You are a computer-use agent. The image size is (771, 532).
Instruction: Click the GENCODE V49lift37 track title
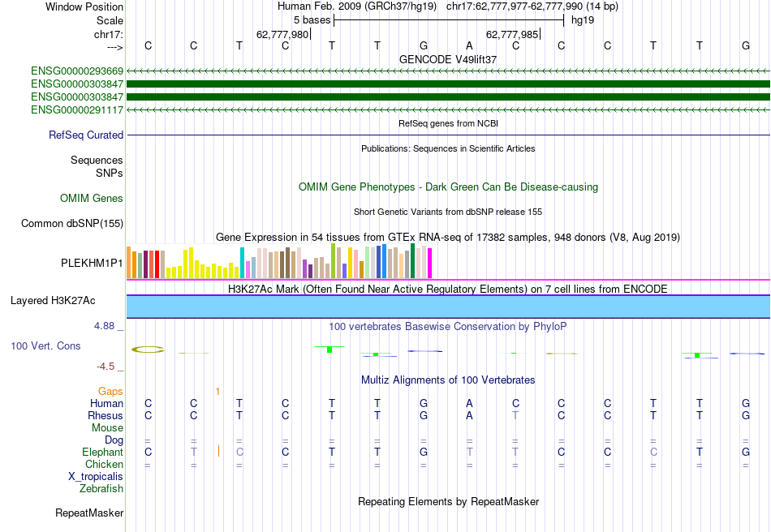tap(448, 59)
